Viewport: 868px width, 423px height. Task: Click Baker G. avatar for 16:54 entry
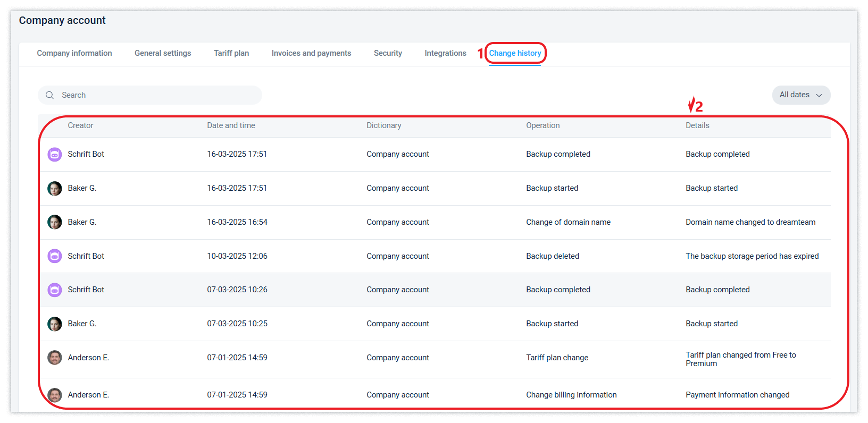[55, 222]
